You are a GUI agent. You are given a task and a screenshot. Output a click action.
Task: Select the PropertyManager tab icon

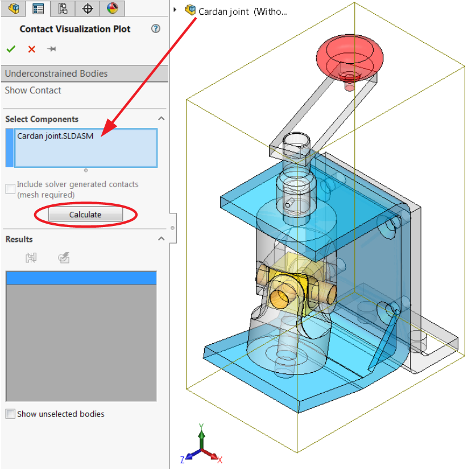(39, 9)
